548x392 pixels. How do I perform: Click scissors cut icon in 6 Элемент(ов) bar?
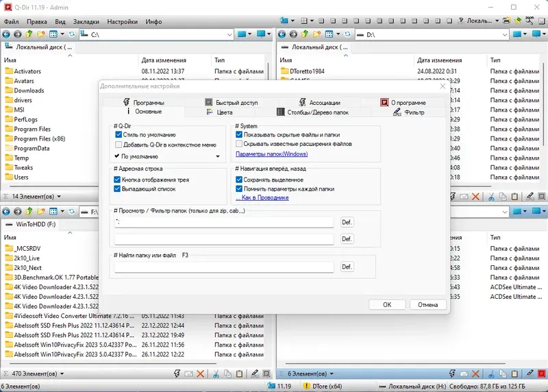[491, 373]
